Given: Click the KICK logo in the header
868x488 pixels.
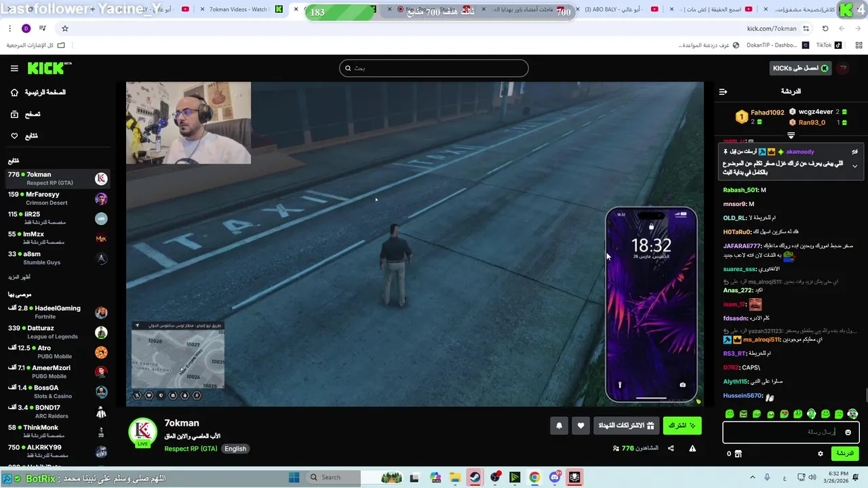Looking at the screenshot, I should pos(49,68).
